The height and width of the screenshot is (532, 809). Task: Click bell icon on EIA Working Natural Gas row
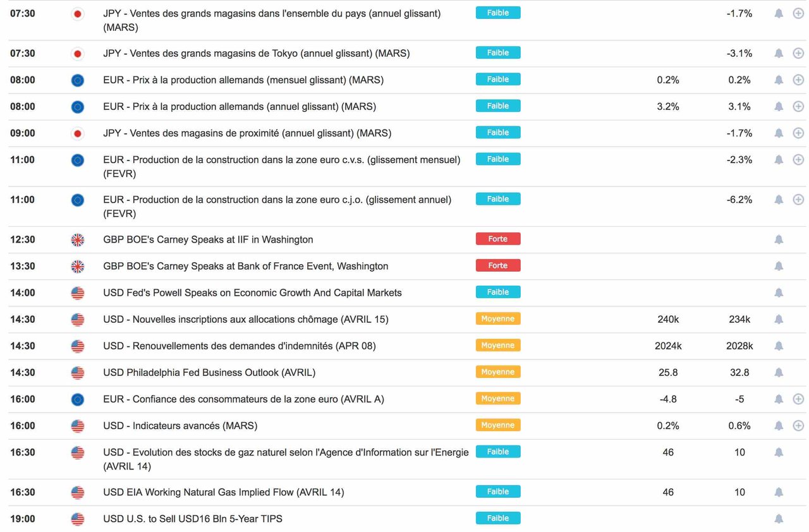pos(779,492)
